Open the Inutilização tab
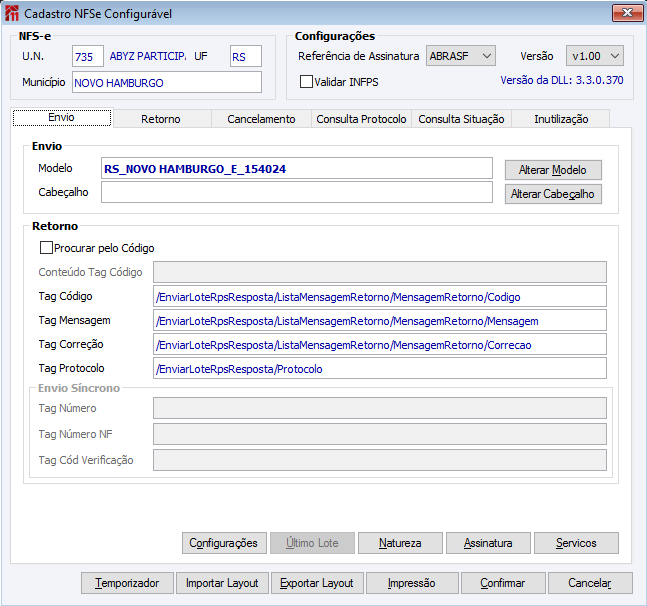 point(561,119)
